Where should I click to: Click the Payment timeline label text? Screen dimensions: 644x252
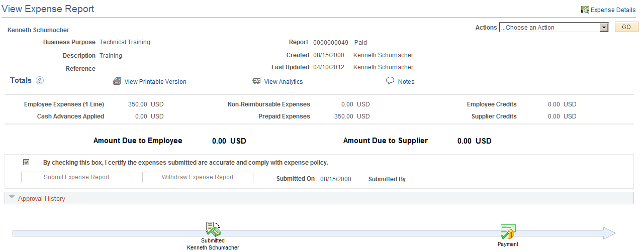click(508, 244)
